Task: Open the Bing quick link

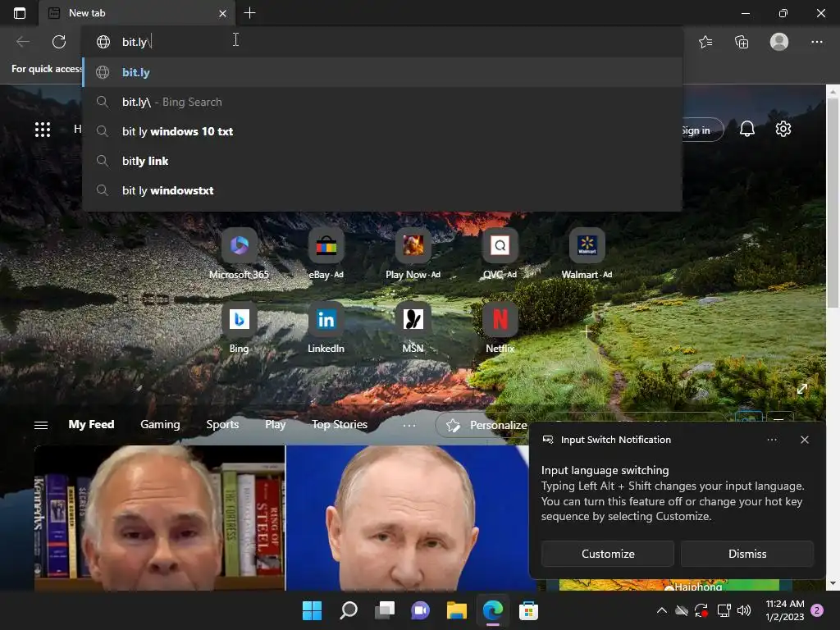Action: click(239, 328)
